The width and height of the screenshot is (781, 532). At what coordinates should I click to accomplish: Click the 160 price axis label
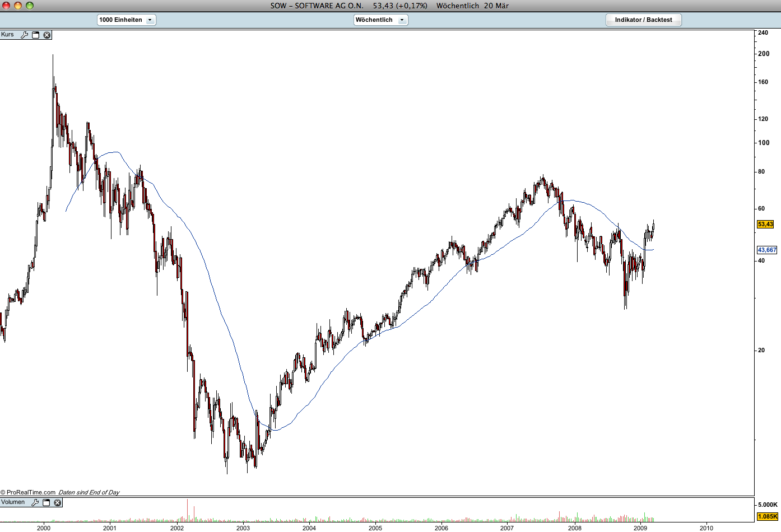pos(763,82)
